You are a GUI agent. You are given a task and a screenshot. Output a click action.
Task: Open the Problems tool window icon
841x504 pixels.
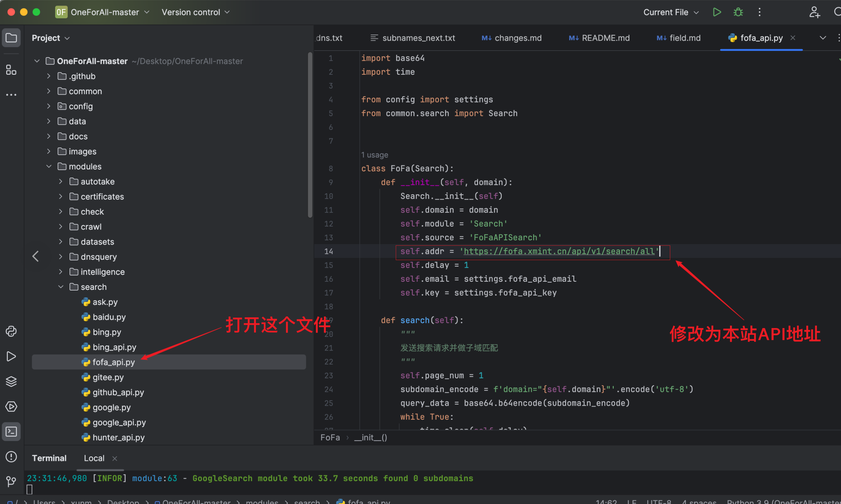point(11,457)
